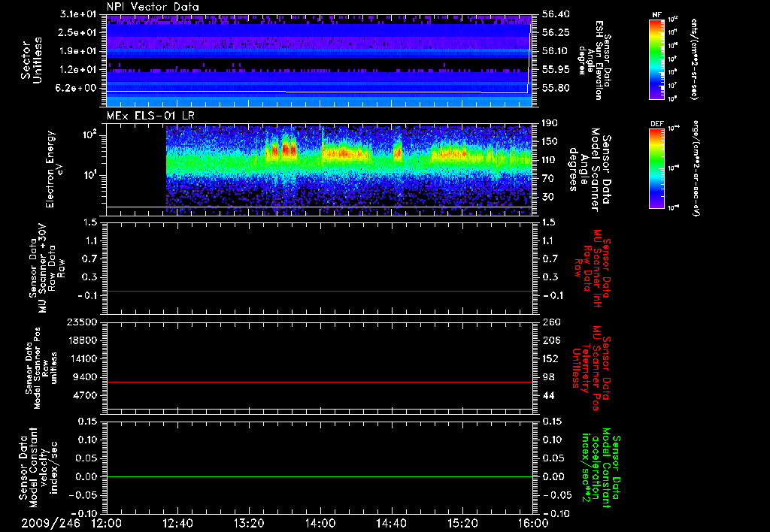The width and height of the screenshot is (770, 532).
Task: Click the "2009/246" date label
Action: pos(50,523)
